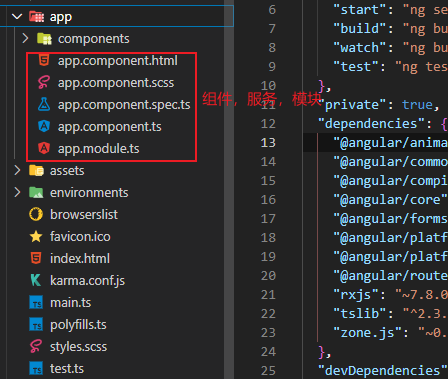Click the assets folder icon
This screenshot has width=448, height=379.
pos(36,170)
